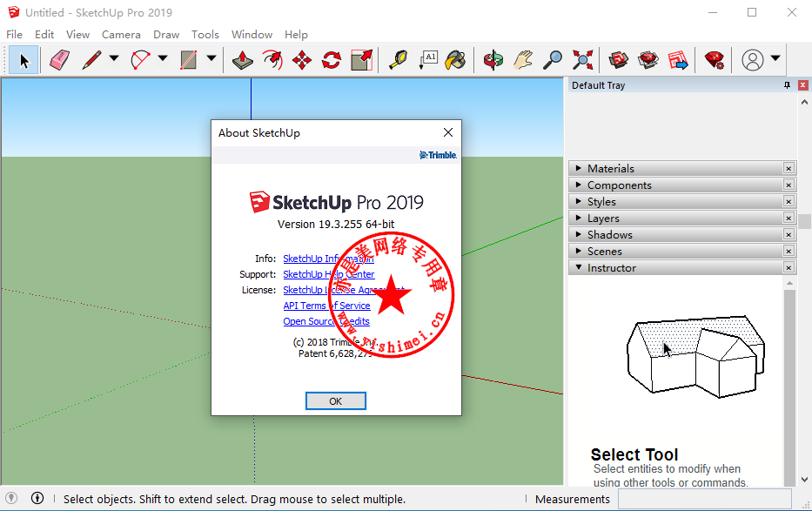Viewport: 812px width, 511px height.
Task: Open the Open Source Credits link
Action: (326, 321)
